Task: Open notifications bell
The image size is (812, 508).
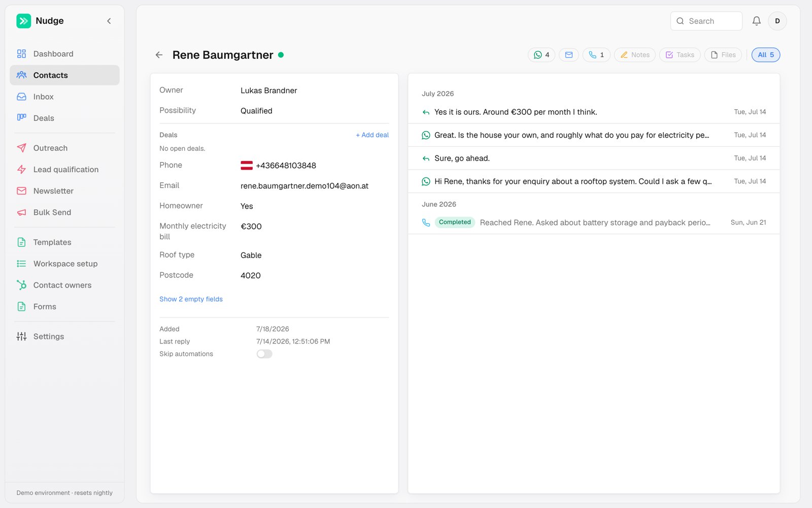Action: (x=756, y=21)
